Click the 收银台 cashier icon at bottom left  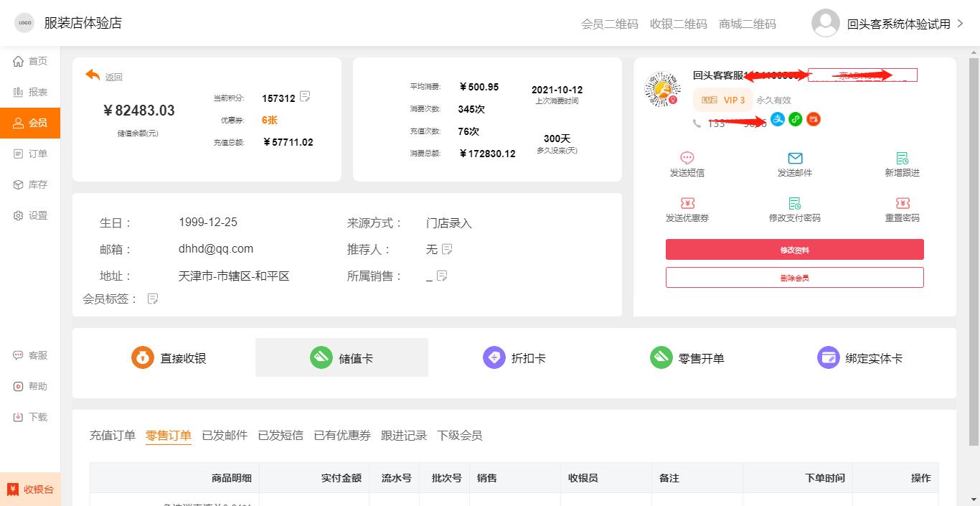(30, 488)
